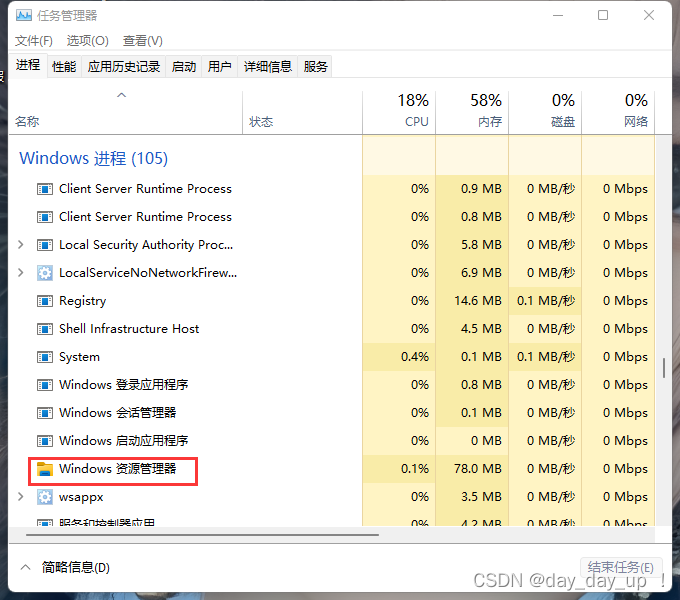The height and width of the screenshot is (600, 680).
Task: Click the 简略信息(D) link
Action: coord(76,567)
